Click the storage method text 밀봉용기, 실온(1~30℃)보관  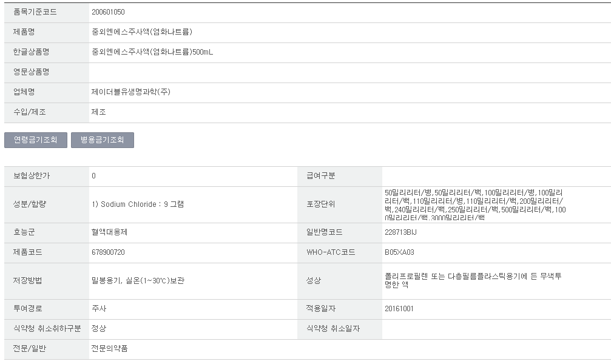pyautogui.click(x=138, y=280)
